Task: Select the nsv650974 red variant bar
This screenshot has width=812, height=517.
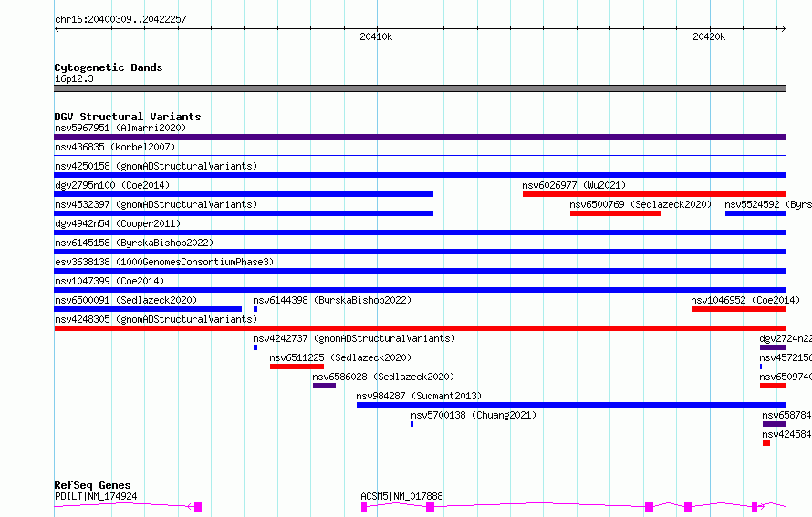Action: [773, 386]
